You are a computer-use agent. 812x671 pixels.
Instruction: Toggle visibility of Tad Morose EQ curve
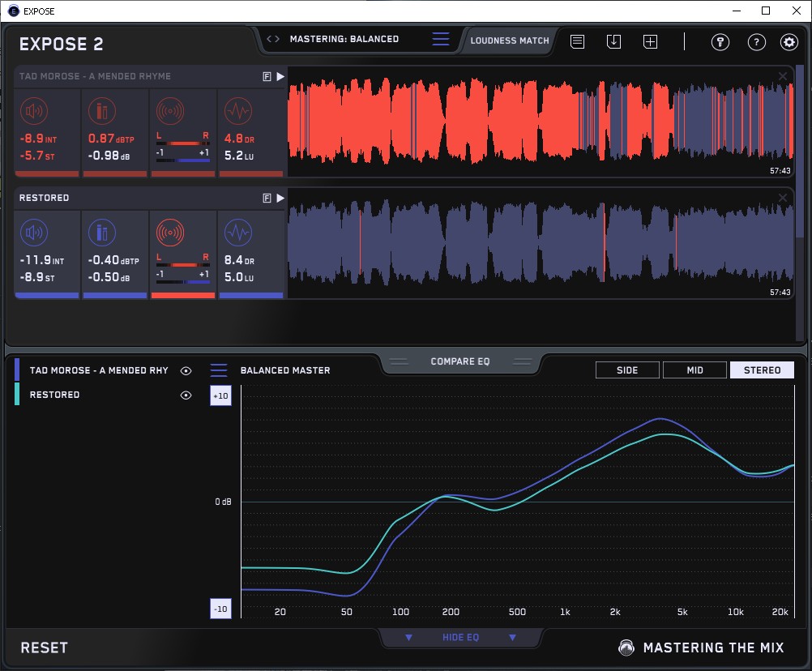tap(186, 370)
